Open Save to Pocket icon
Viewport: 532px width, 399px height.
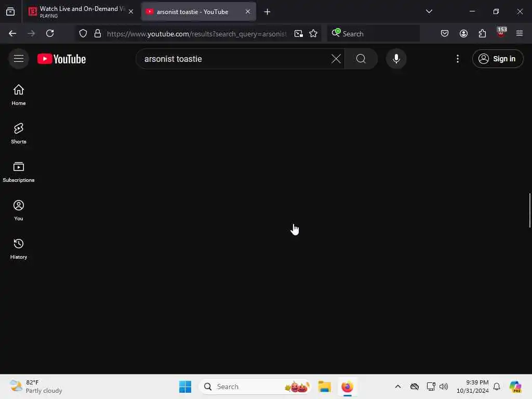445,33
